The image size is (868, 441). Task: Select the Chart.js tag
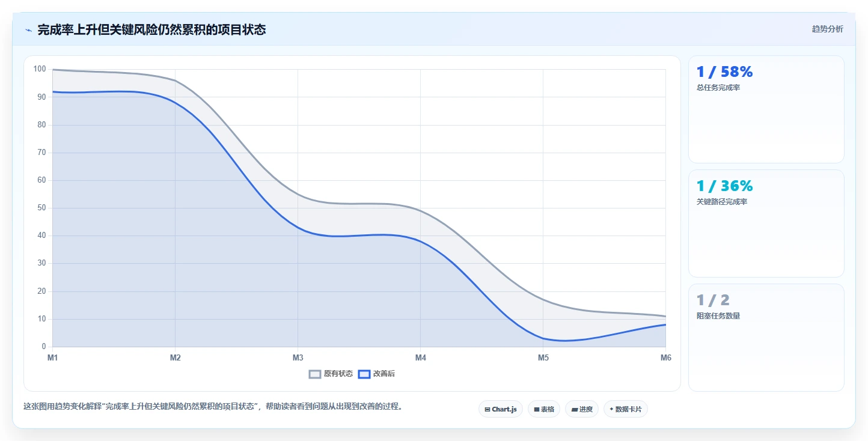point(501,409)
